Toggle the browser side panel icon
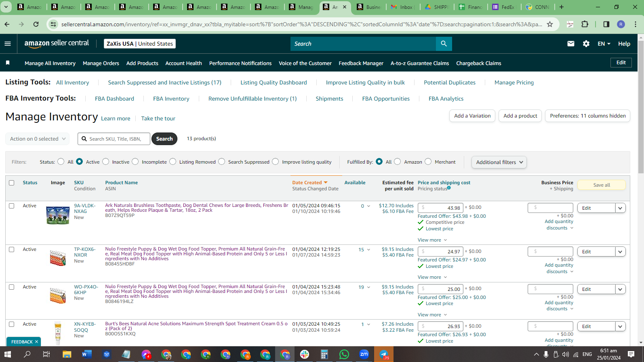 (x=606, y=24)
